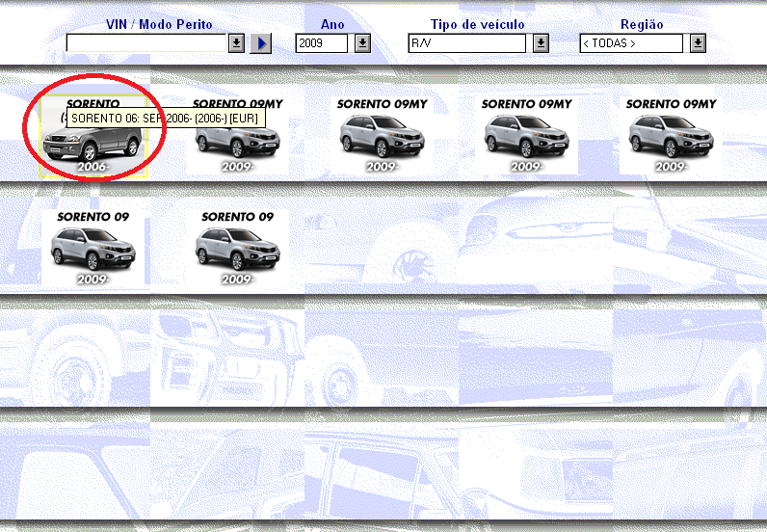Expand the Região dropdown arrow
Image resolution: width=767 pixels, height=532 pixels.
click(x=698, y=43)
